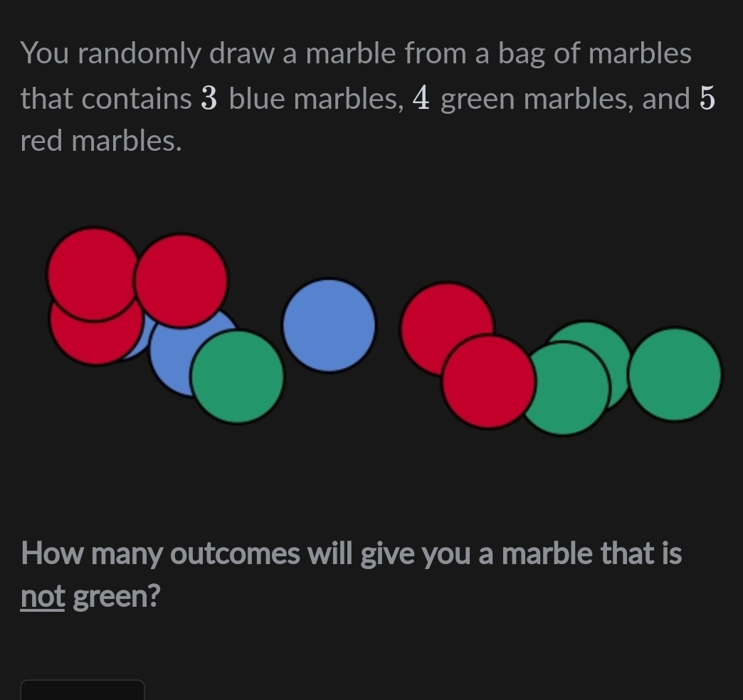Select the top-left red marble
Image resolution: width=743 pixels, height=700 pixels.
(91, 272)
